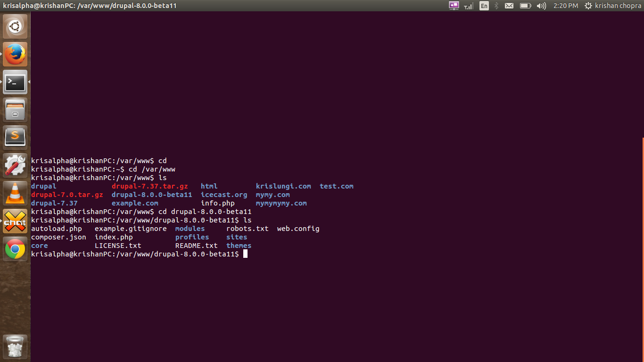This screenshot has height=362, width=644.
Task: Click the 'cd /var/www' command text
Action: point(152,169)
